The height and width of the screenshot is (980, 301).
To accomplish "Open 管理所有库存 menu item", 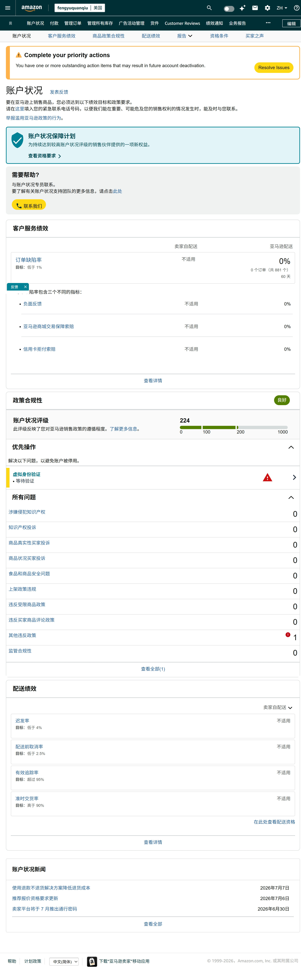I will [x=100, y=23].
